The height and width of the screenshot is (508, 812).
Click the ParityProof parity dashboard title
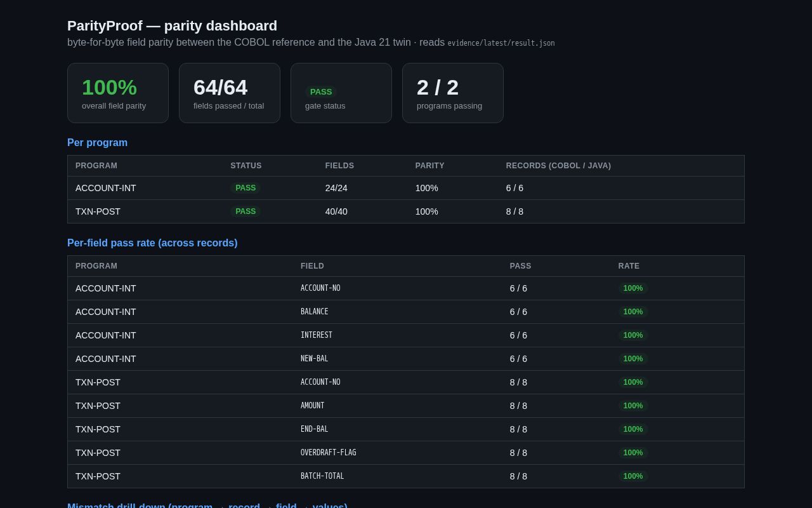[172, 26]
